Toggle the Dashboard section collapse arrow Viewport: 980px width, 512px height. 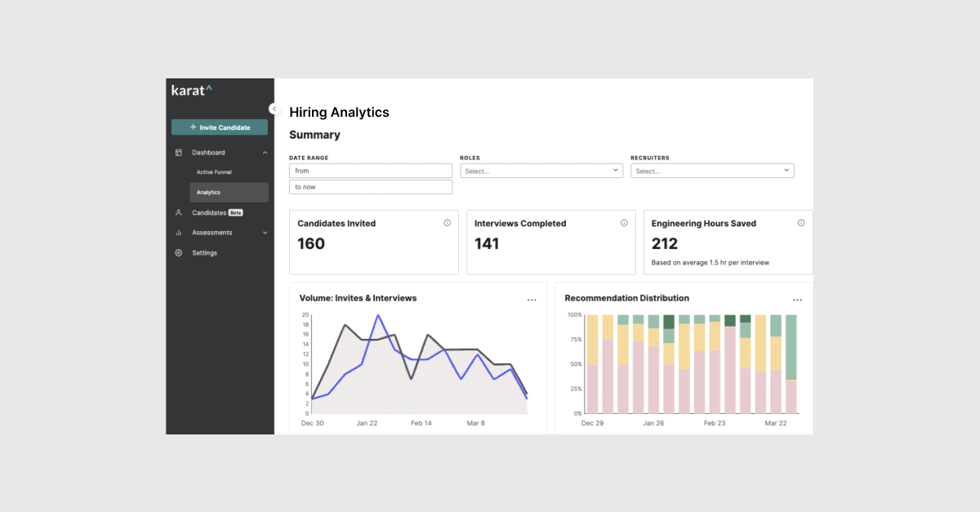tap(265, 152)
